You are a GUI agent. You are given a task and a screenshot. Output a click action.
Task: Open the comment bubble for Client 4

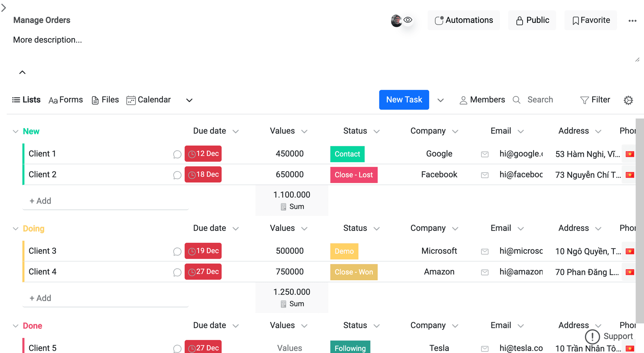tap(177, 272)
